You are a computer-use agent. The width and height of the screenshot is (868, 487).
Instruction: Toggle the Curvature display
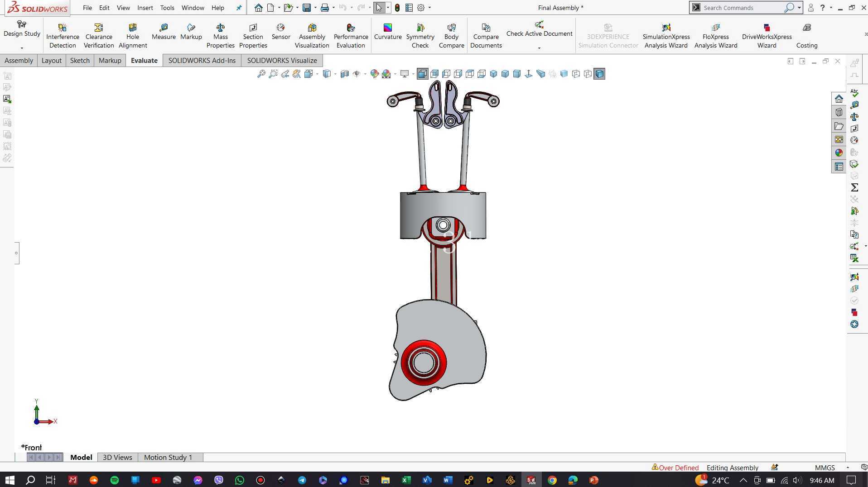point(388,32)
